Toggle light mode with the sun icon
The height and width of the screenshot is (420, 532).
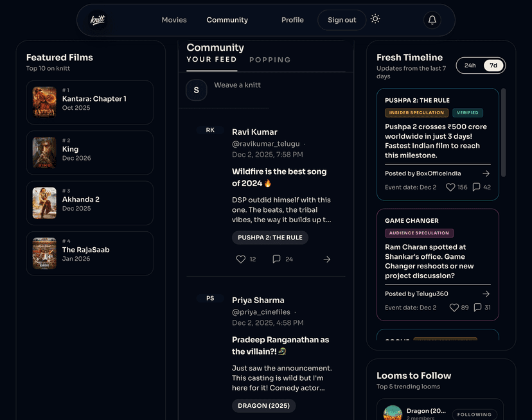pyautogui.click(x=375, y=19)
